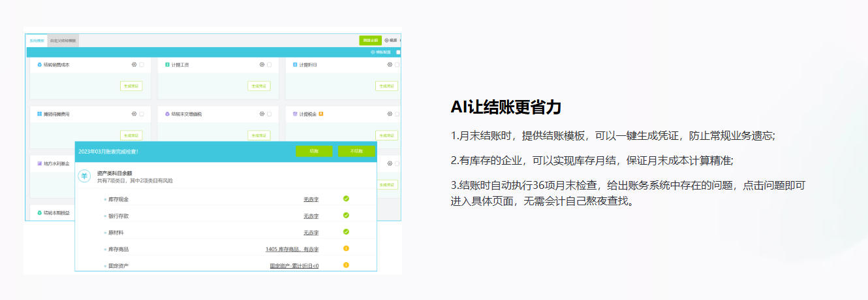Open 无赤字 link for 原材料
The width and height of the screenshot is (868, 300).
[x=311, y=232]
